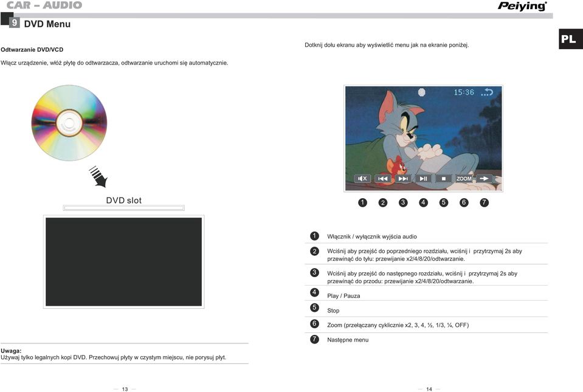583x392 pixels.
Task: Click the 15:36 clock on the DVD screen
Action: pos(464,92)
